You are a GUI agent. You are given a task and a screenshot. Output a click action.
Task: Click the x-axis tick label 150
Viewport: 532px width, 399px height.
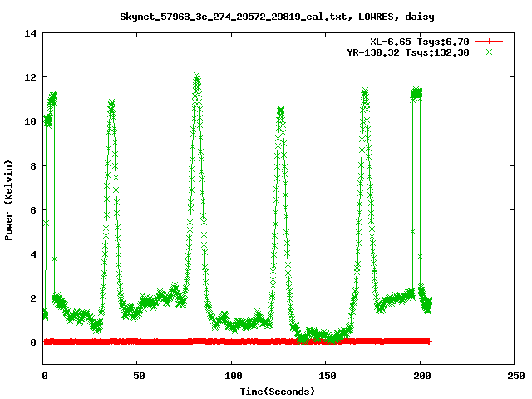tap(328, 376)
